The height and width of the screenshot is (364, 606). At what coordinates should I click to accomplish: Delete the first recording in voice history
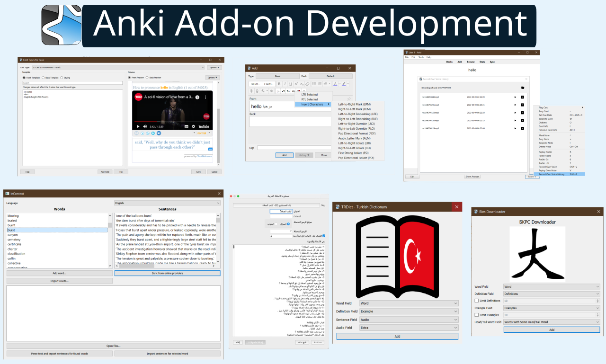tap(522, 97)
